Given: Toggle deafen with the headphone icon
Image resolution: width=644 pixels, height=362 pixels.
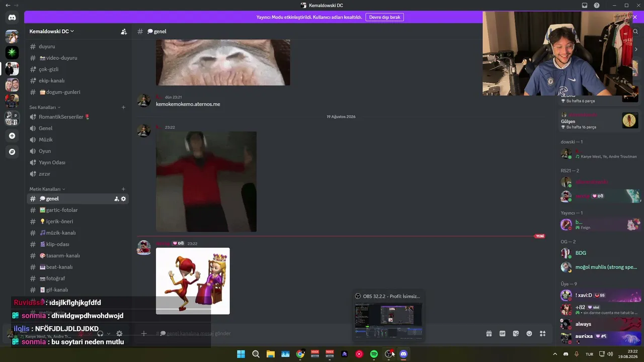Looking at the screenshot, I should point(100,333).
